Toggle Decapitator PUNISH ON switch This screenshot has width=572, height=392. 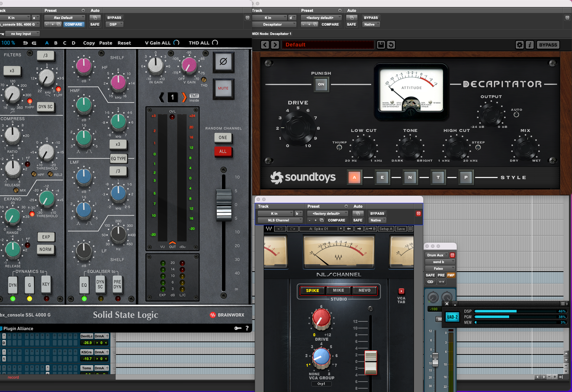click(321, 84)
